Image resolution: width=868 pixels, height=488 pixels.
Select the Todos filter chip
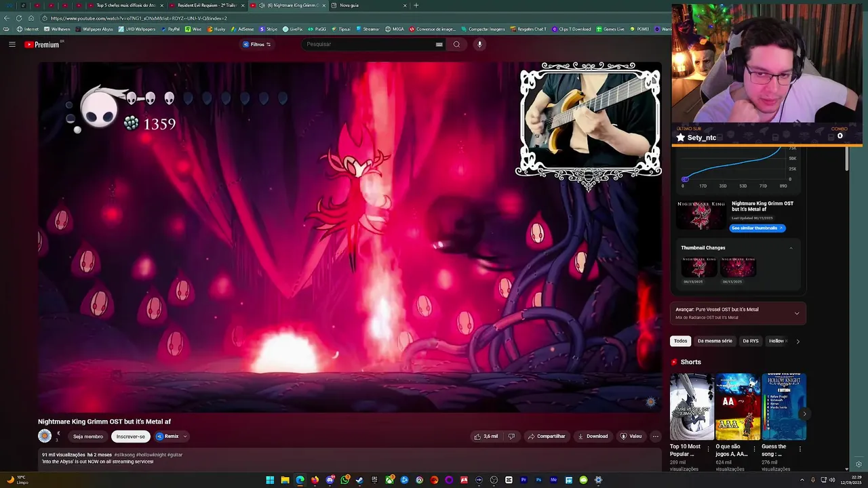[x=680, y=341]
